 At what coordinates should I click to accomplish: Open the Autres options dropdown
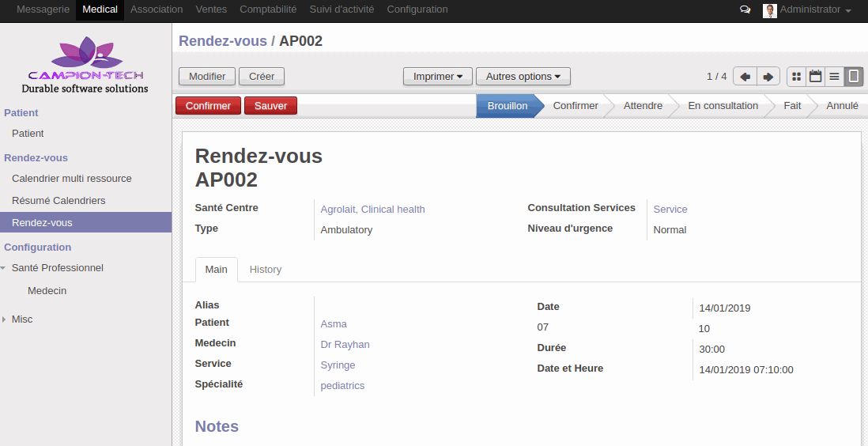[523, 77]
